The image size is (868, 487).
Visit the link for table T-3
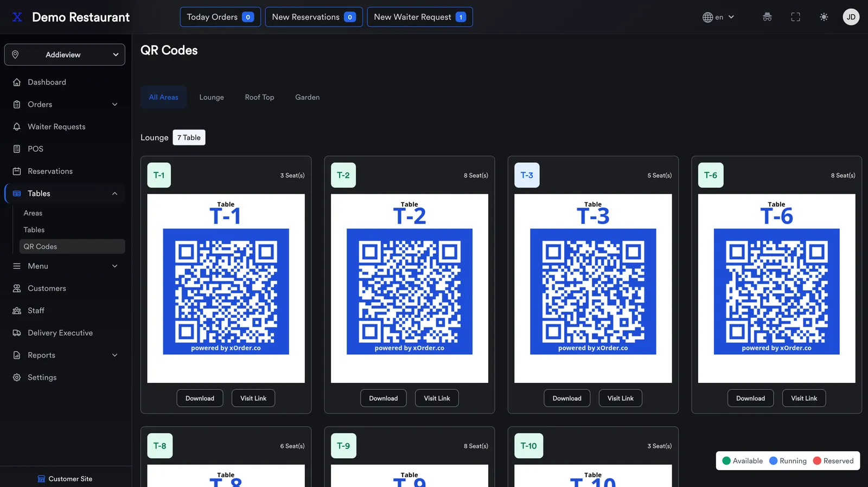[620, 398]
